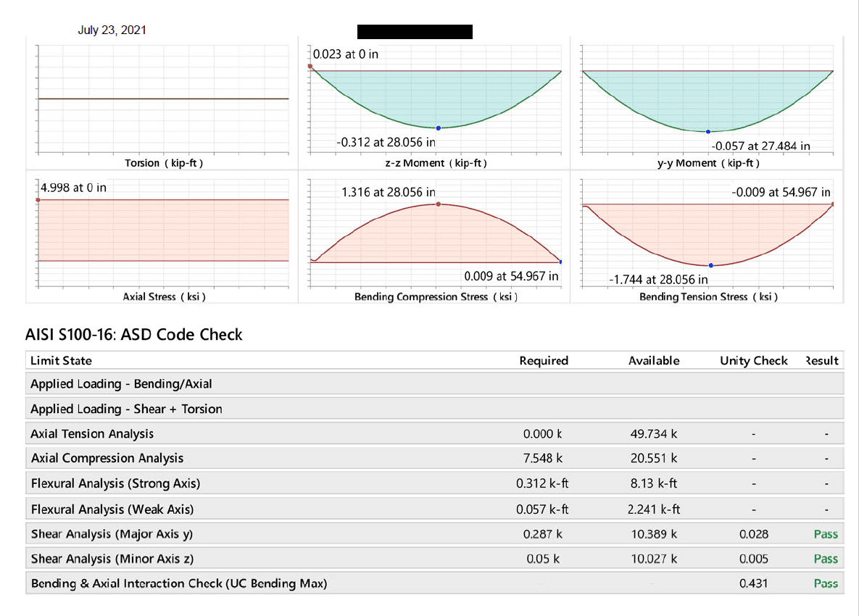Expand the Applied Loading - Shear + Torsion row
Viewport: 859px width, 616px height.
coord(126,409)
